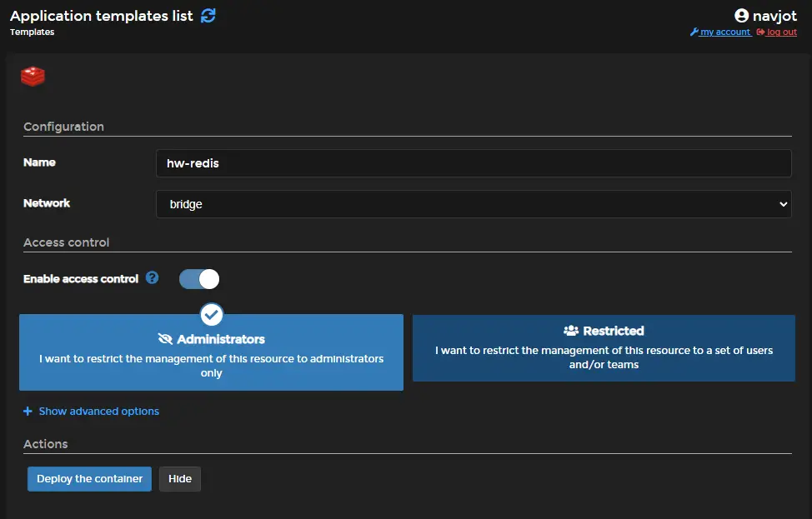Image resolution: width=812 pixels, height=519 pixels.
Task: Click the Templates breadcrumb
Action: (32, 32)
